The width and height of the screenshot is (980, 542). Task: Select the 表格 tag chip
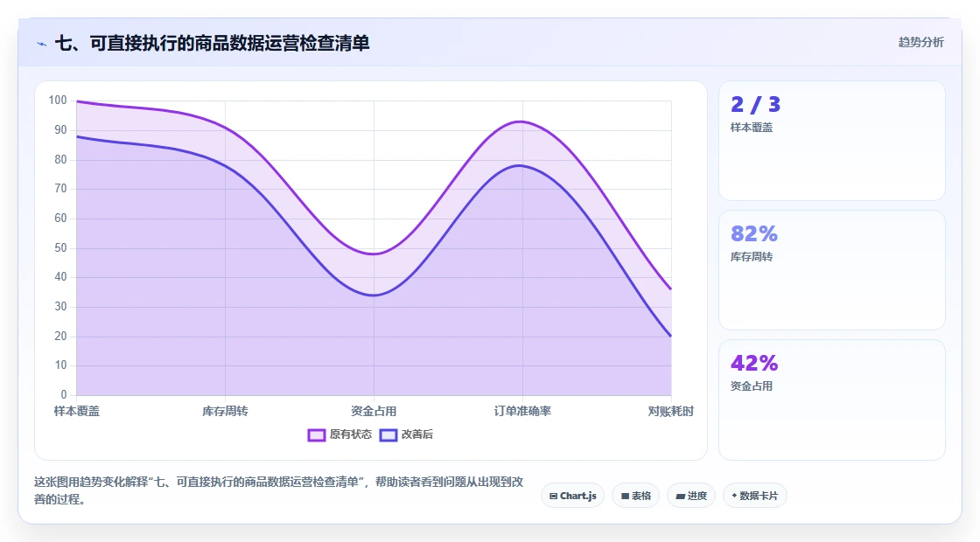click(x=635, y=496)
